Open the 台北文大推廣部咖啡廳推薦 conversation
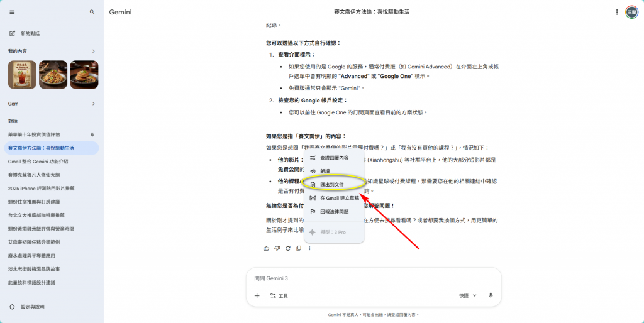This screenshot has width=644, height=323. pos(52,215)
